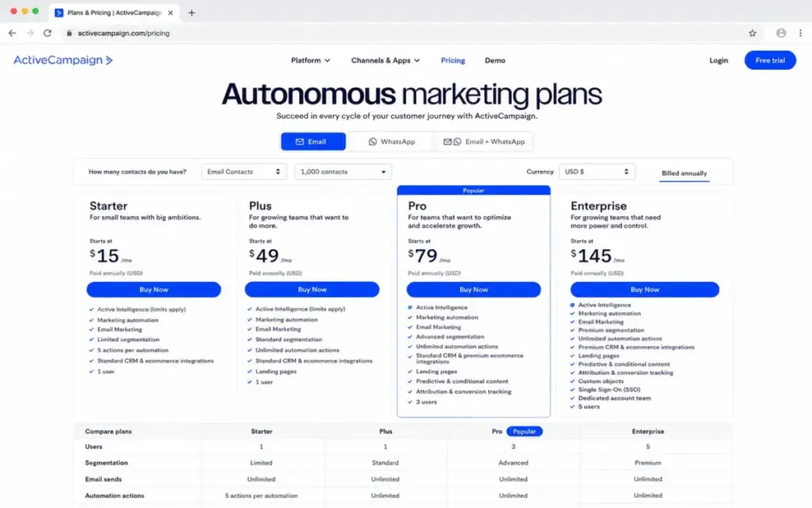Go back with browser back arrow
Screen dimensions: 812x508
[13, 33]
